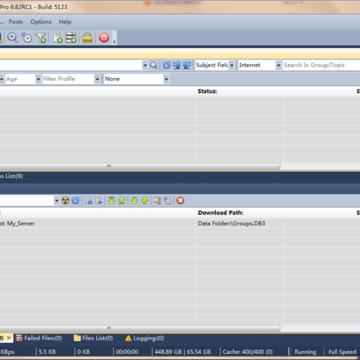Click the Cache: 400/400 (0) status entry
360x360 pixels.
[248, 352]
